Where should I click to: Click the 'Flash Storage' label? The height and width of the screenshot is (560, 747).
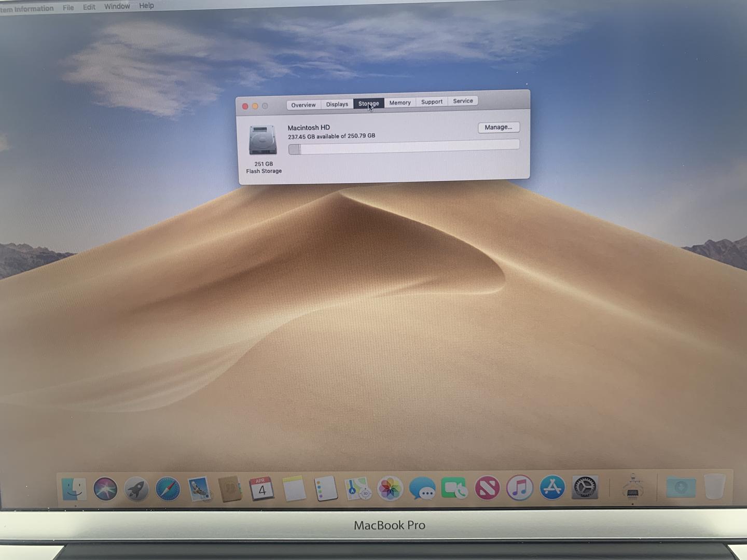coord(264,171)
